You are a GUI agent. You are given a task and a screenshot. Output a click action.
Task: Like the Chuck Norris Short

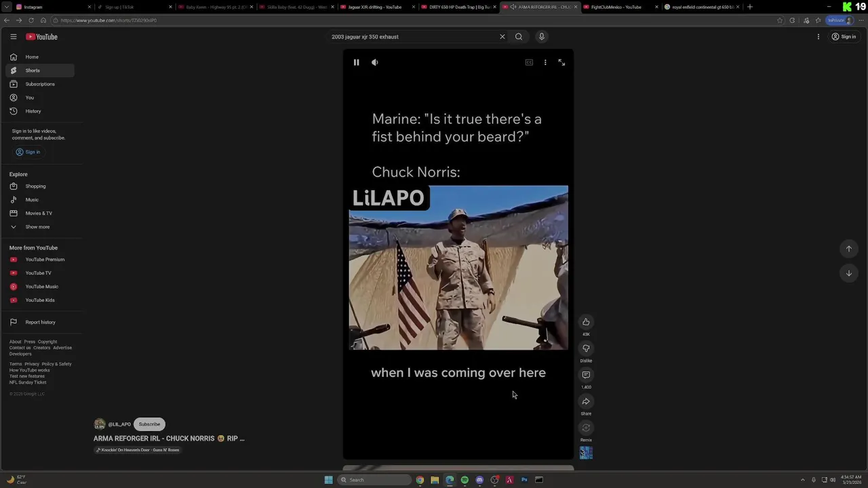pos(586,322)
